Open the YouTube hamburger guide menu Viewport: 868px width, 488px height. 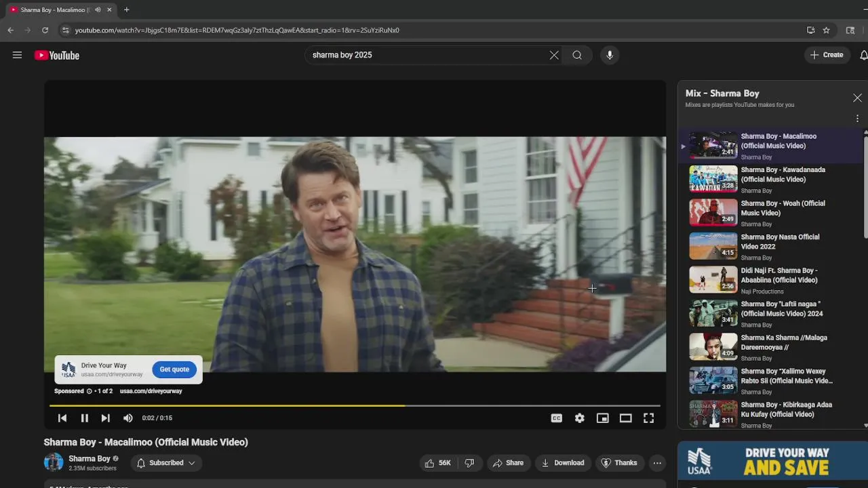[17, 55]
